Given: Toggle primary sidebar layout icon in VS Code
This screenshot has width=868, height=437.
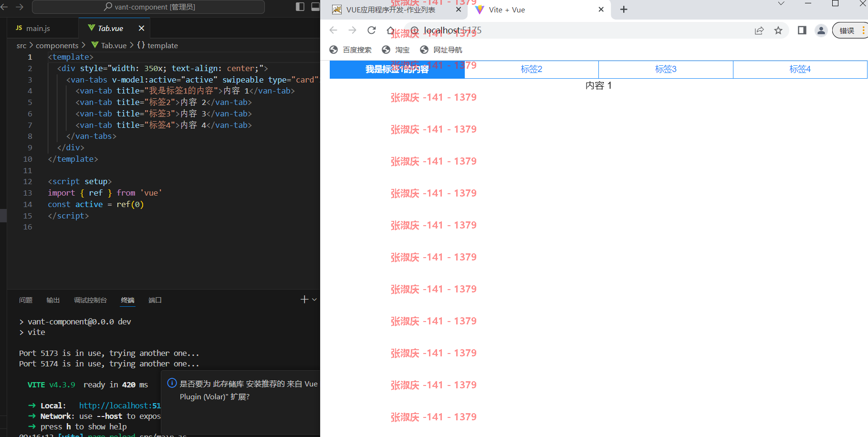Looking at the screenshot, I should tap(300, 7).
